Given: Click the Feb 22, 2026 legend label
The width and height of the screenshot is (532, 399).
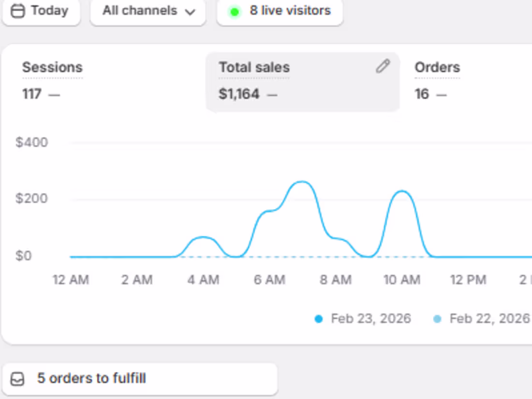Looking at the screenshot, I should coord(489,319).
